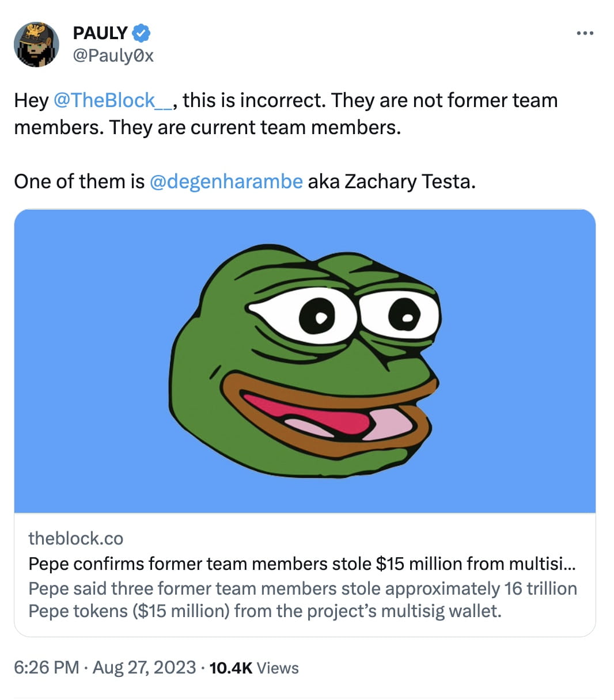
Task: Click the 'They are current team members' sentence
Action: point(253,127)
